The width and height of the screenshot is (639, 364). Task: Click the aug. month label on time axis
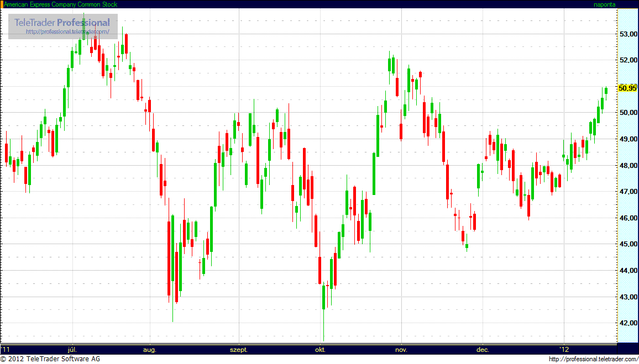click(x=150, y=350)
